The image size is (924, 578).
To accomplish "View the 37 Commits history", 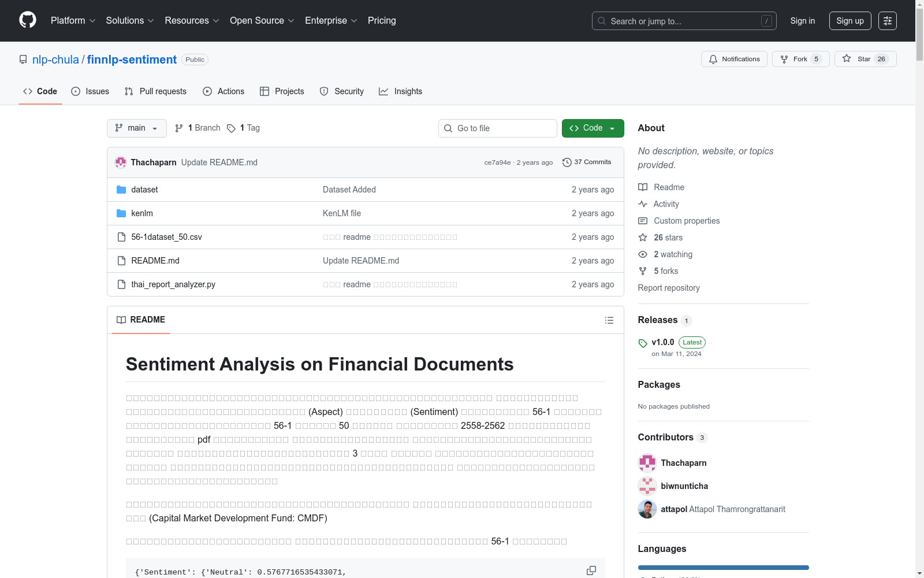I will pyautogui.click(x=587, y=162).
